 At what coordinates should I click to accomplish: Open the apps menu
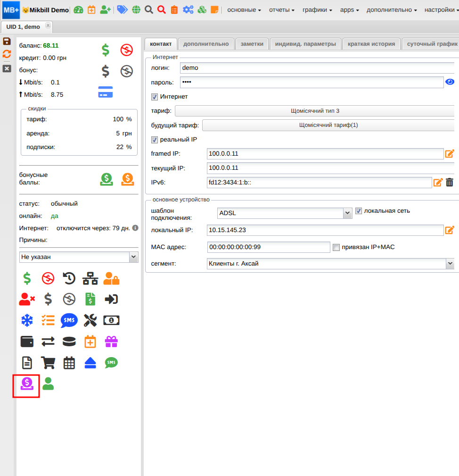pyautogui.click(x=350, y=10)
